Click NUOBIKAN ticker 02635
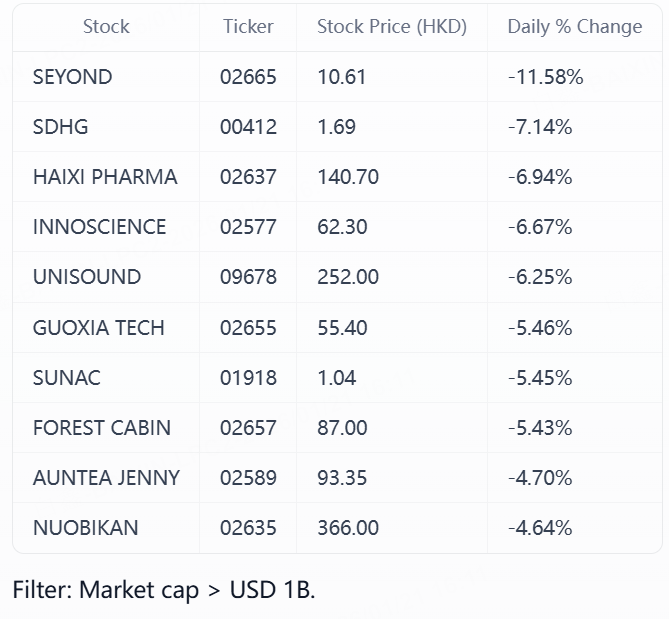669x619 pixels. coord(249,528)
